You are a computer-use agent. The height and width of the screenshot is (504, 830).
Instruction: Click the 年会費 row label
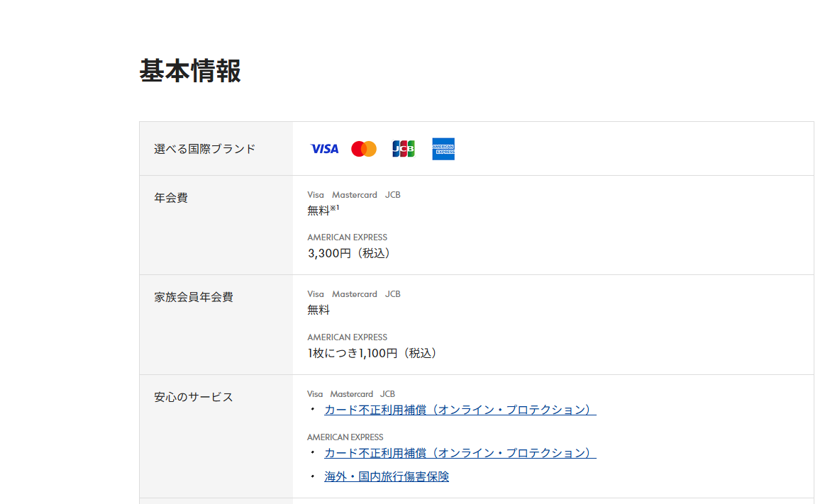[x=171, y=198]
